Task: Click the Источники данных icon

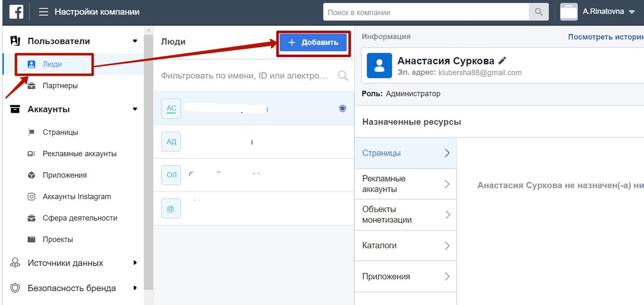Action: [x=16, y=263]
